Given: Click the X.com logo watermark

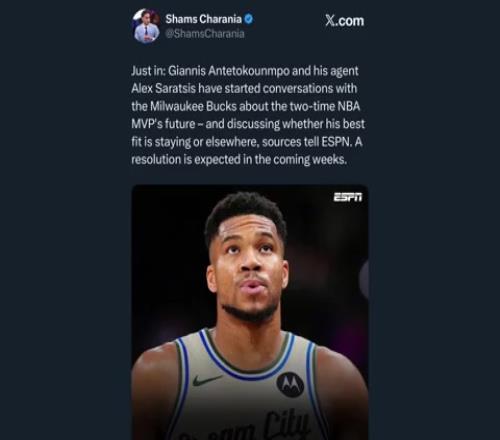Looking at the screenshot, I should 345,21.
